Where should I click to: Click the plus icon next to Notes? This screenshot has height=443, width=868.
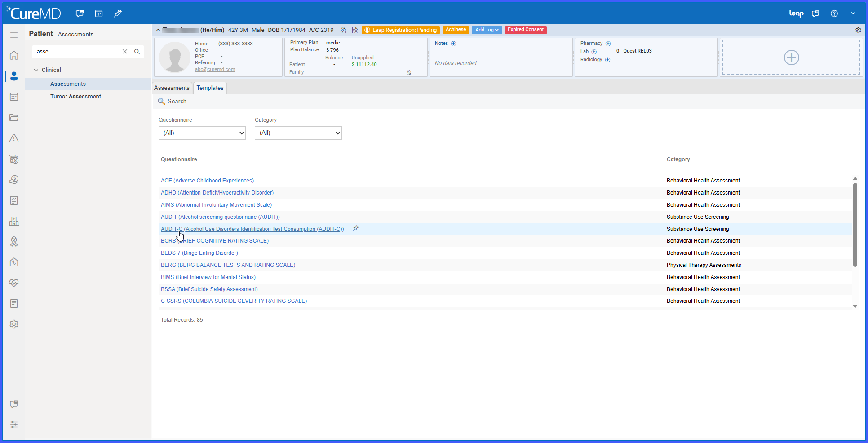tap(453, 44)
